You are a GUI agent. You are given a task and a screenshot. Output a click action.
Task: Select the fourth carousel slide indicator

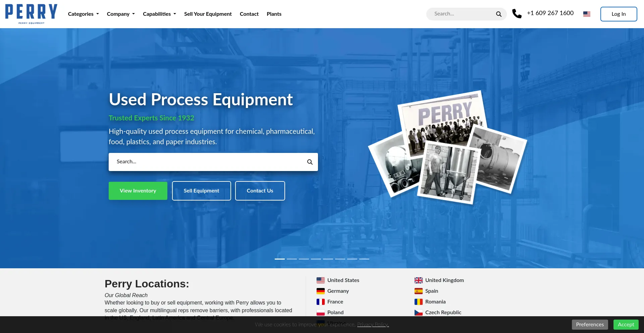click(x=316, y=259)
